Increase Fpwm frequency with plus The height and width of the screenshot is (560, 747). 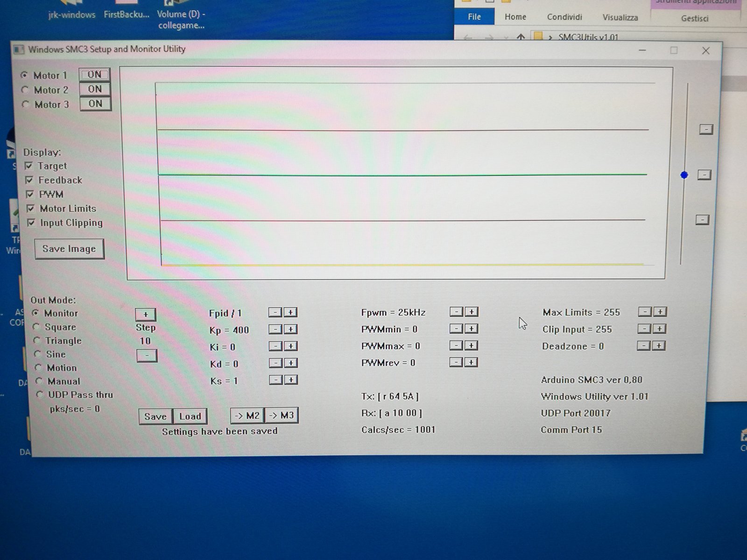[472, 312]
